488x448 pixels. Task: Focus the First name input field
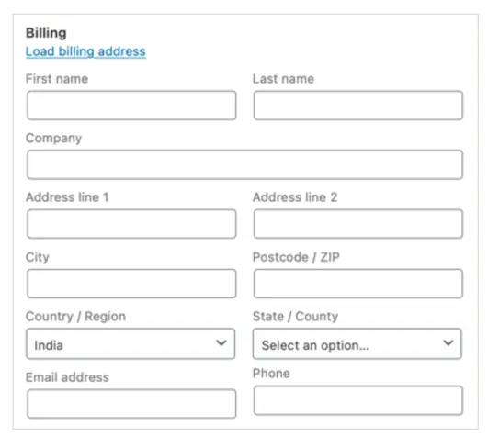pyautogui.click(x=131, y=106)
